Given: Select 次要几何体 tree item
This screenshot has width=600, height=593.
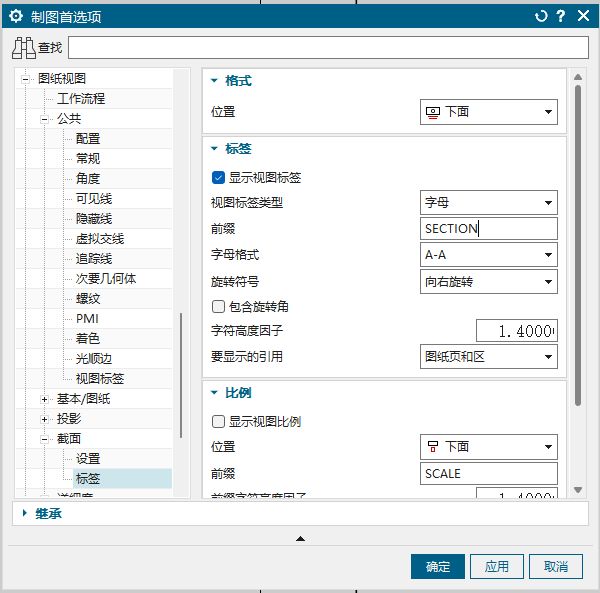Looking at the screenshot, I should (x=106, y=279).
